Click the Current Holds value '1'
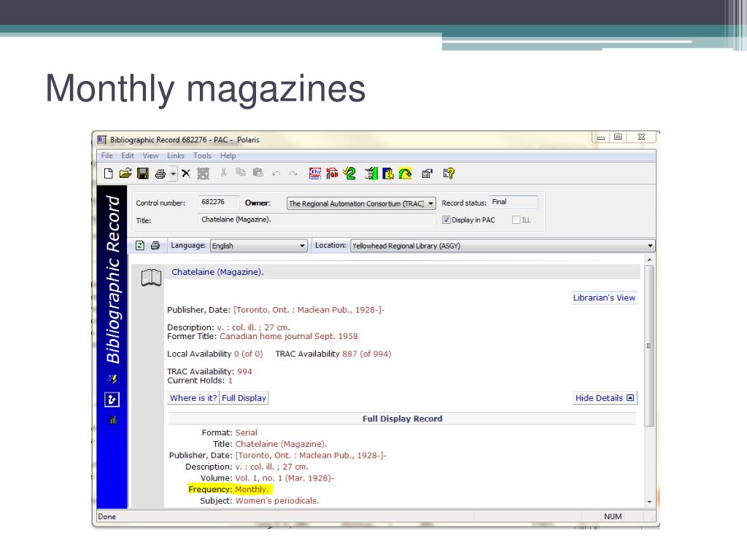This screenshot has width=747, height=560. coord(230,381)
